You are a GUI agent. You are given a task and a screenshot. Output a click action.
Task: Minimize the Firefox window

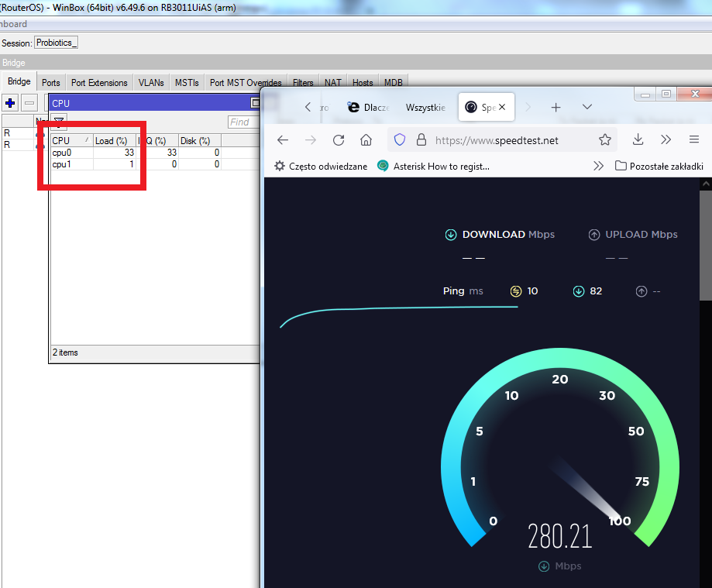click(645, 94)
